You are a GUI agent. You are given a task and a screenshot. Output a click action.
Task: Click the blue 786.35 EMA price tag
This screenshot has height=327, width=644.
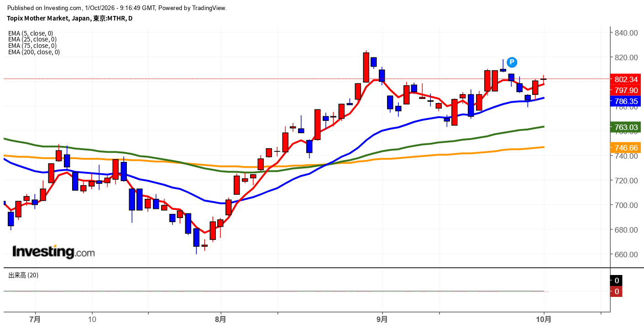[x=626, y=101]
